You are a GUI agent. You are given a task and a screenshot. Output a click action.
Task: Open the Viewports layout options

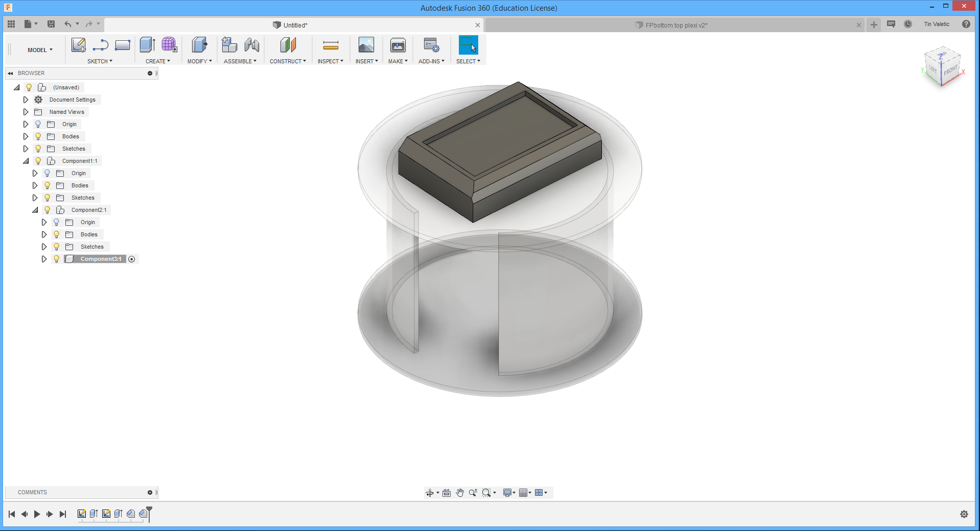pyautogui.click(x=539, y=493)
